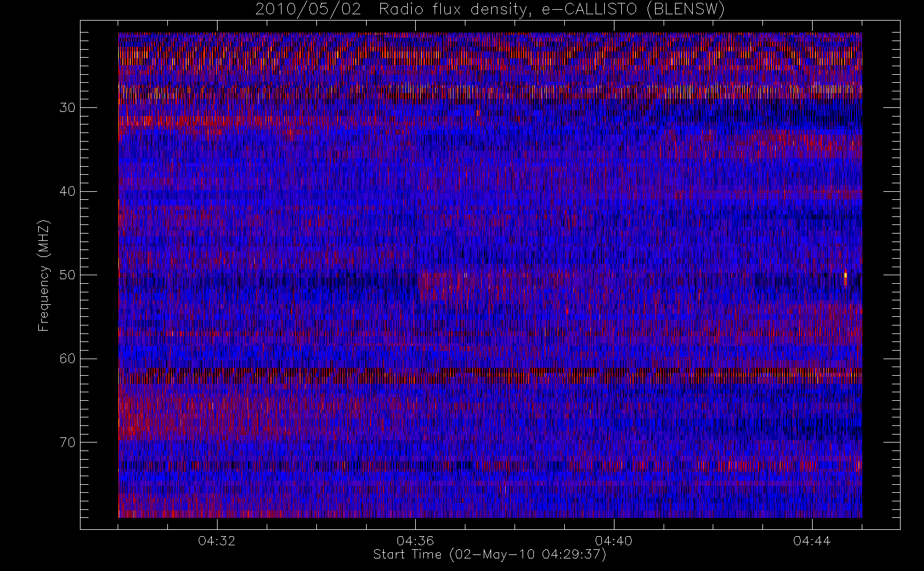Click the 04:40 time tick label
This screenshot has width=924, height=571.
tap(613, 541)
